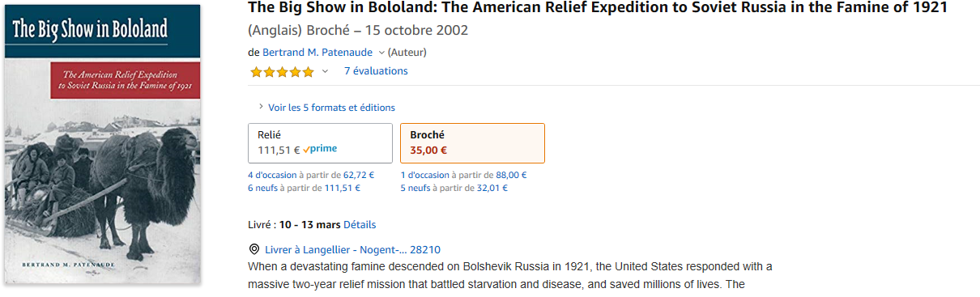Click the 32,01 € new price
Image resolution: width=980 pixels, height=297 pixels.
point(492,188)
